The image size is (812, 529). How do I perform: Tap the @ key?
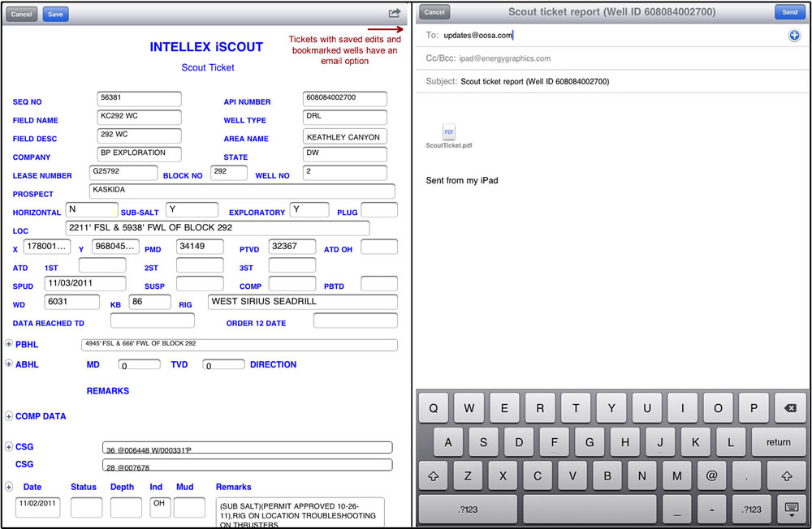pyautogui.click(x=711, y=476)
